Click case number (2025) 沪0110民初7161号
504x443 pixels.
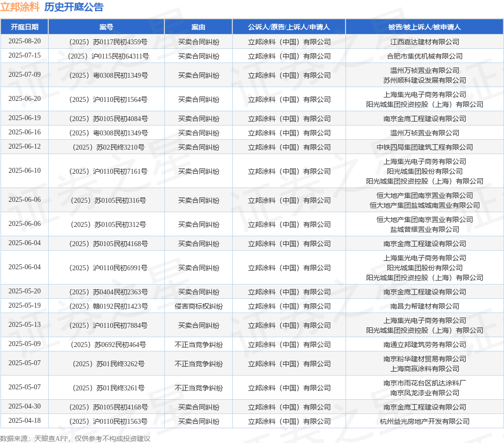[108, 171]
